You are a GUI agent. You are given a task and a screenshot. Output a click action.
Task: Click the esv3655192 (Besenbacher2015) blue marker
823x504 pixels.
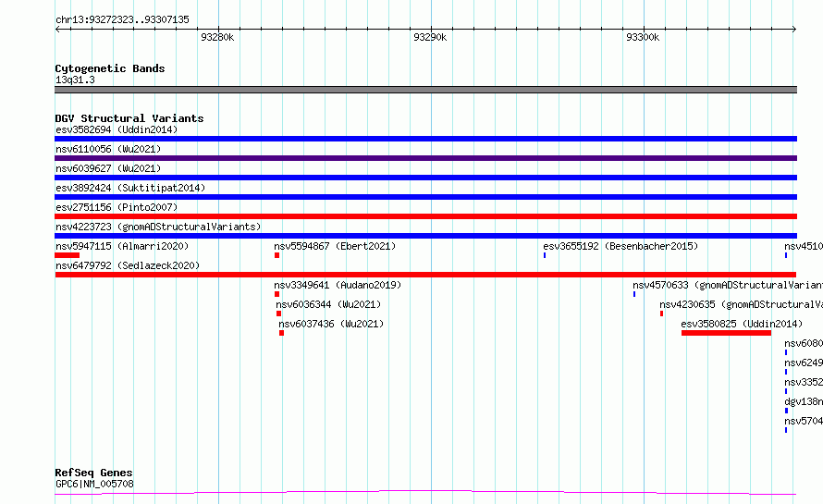(x=545, y=255)
